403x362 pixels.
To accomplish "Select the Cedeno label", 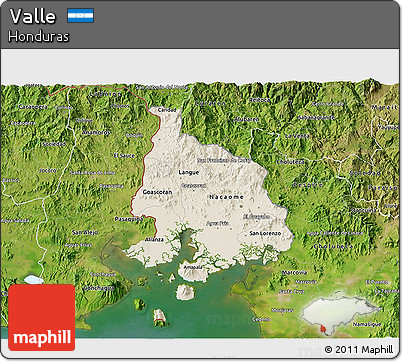I will pyautogui.click(x=261, y=319).
